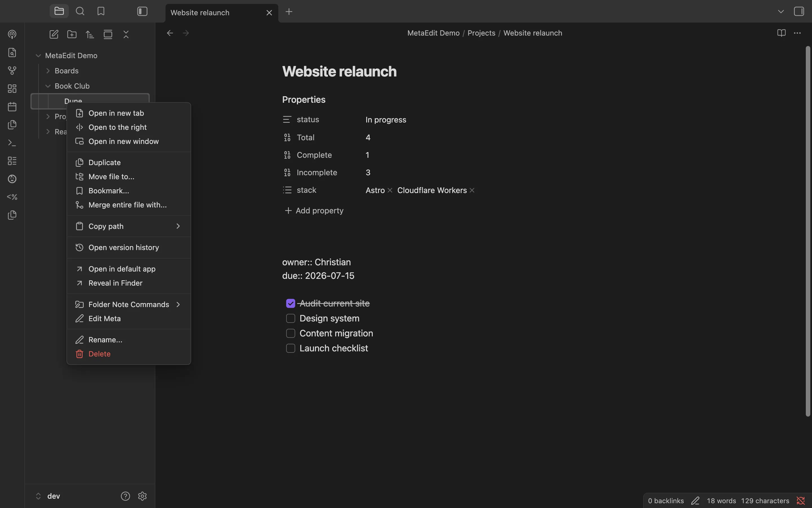Collapse the MetaEdit Demo folder

38,55
